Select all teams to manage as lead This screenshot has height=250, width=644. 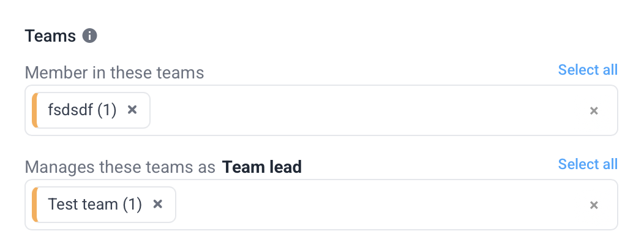point(588,164)
